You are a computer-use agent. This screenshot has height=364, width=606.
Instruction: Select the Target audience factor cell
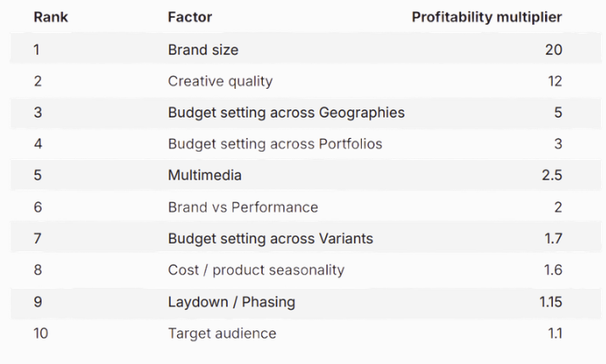click(222, 334)
